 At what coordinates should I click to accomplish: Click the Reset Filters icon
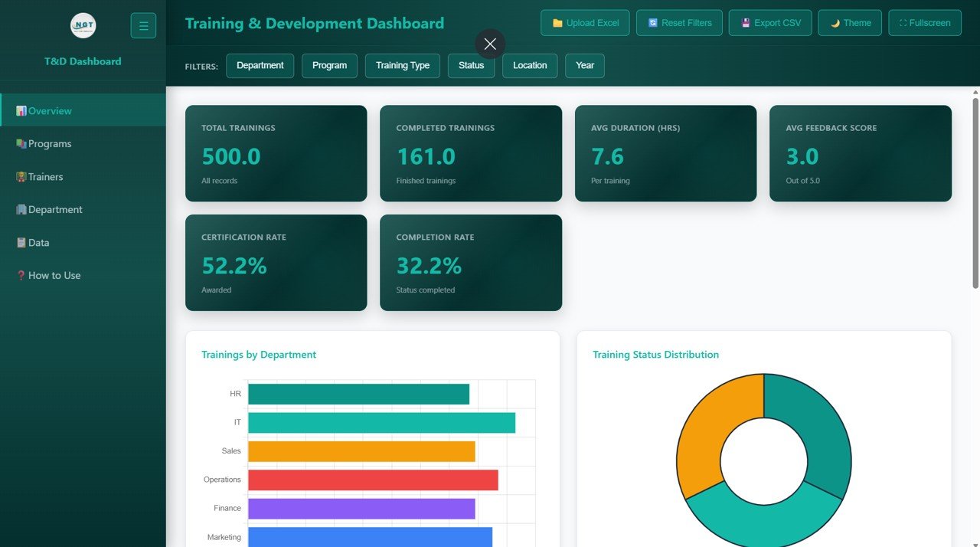[x=653, y=23]
